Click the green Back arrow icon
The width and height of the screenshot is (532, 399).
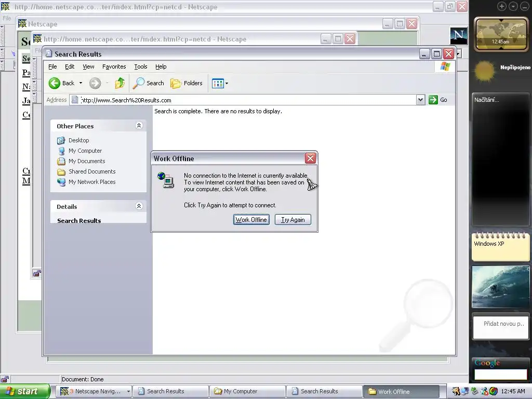point(54,83)
